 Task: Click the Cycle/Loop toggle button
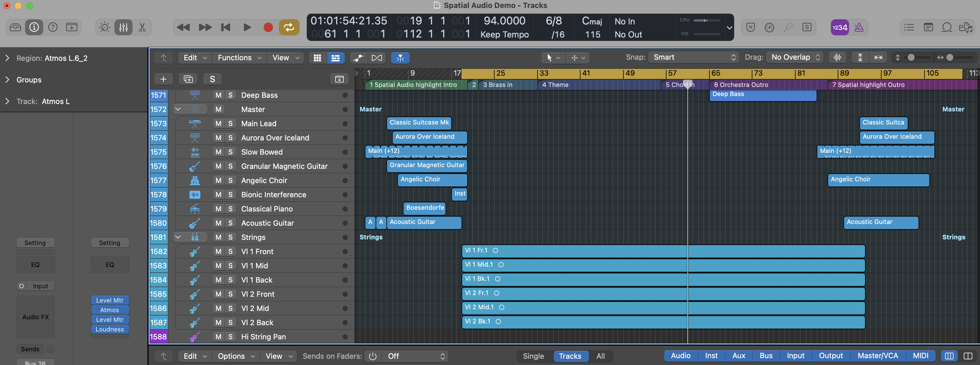(x=289, y=28)
